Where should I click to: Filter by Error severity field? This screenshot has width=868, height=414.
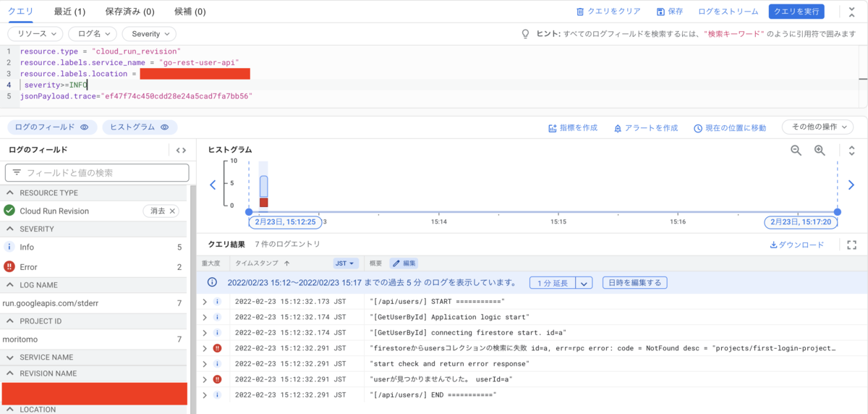pos(93,267)
